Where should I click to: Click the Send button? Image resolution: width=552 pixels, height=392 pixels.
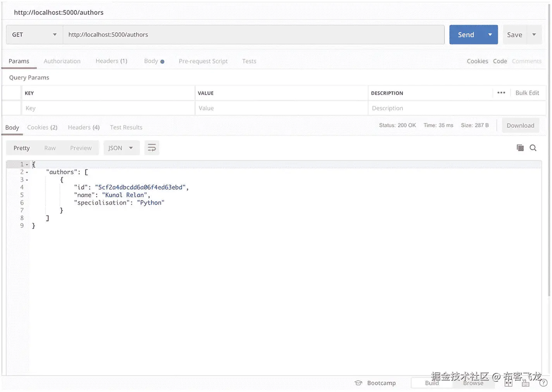tap(466, 34)
